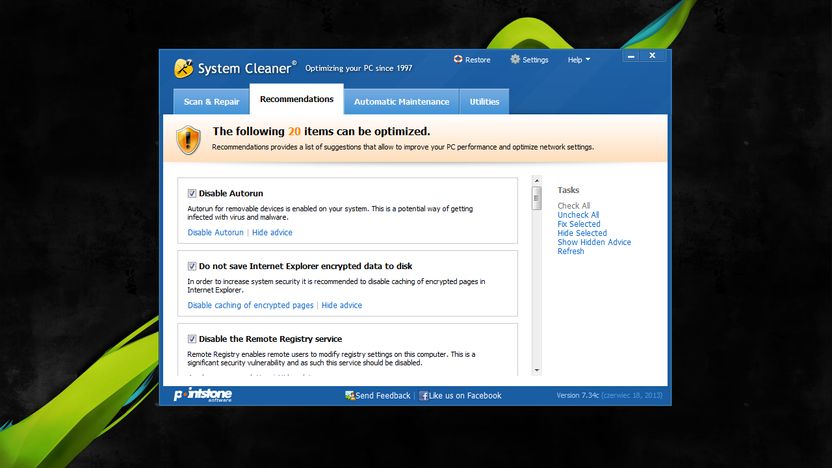832x468 pixels.
Task: Minimize the System Cleaner window
Action: pos(630,56)
